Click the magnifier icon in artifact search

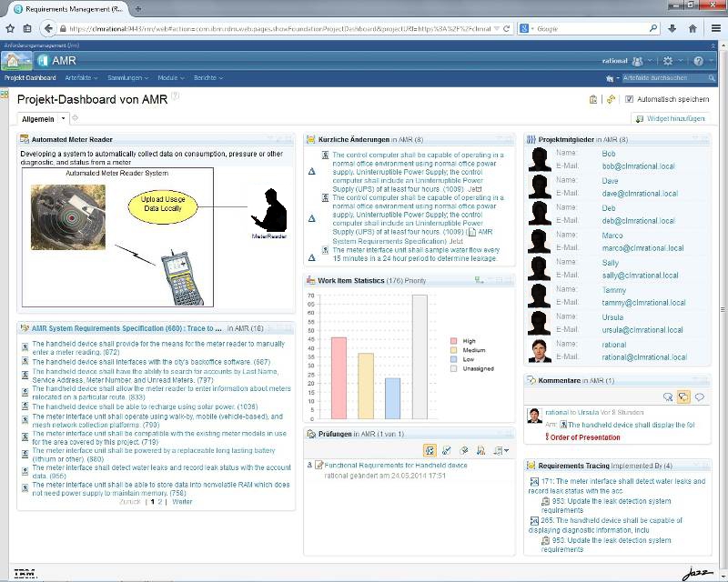(712, 78)
